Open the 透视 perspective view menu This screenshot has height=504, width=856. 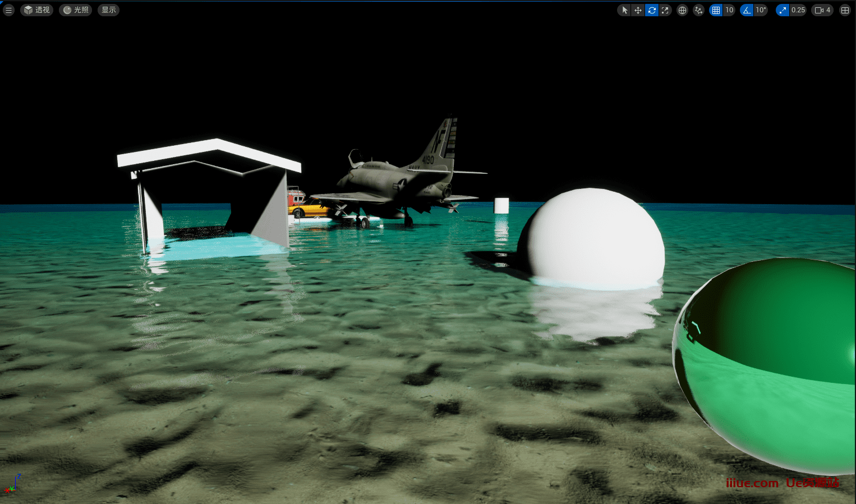tap(37, 10)
